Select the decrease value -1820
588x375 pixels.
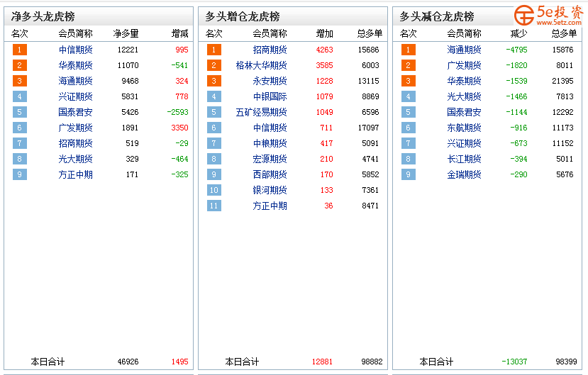[x=516, y=65]
